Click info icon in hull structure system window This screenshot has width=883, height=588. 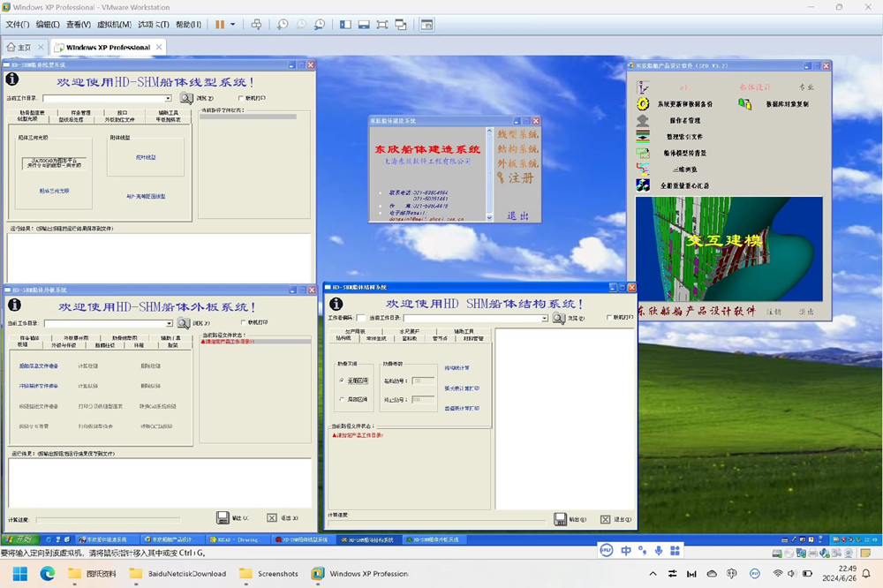(x=336, y=304)
